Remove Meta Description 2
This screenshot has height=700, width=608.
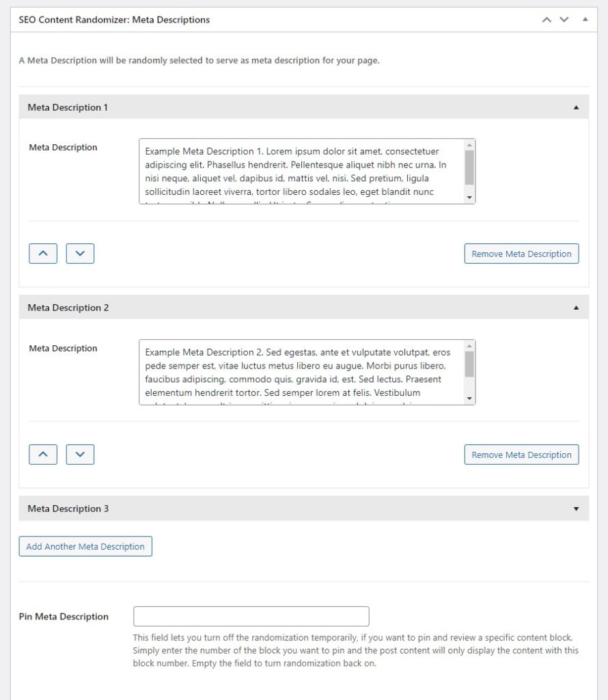point(521,454)
